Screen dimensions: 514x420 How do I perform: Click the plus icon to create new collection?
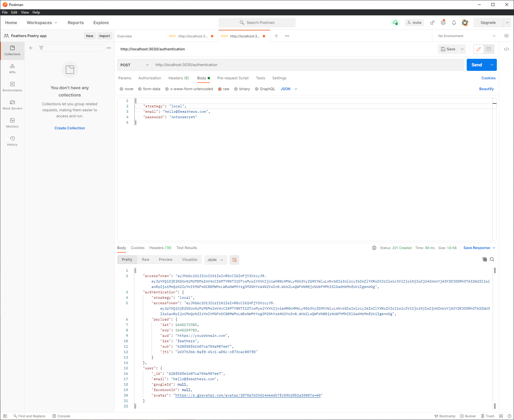click(31, 48)
